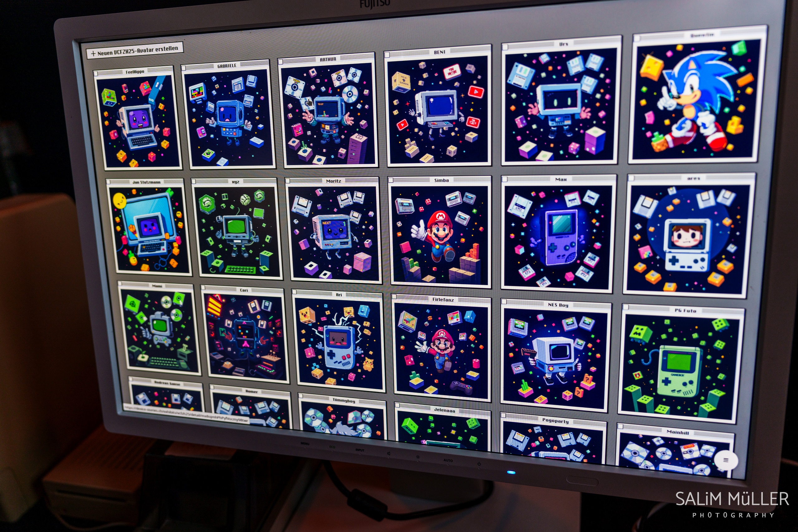
Task: Click the Neuen VCFZH25-Avatar erstellen button
Action: [x=135, y=51]
